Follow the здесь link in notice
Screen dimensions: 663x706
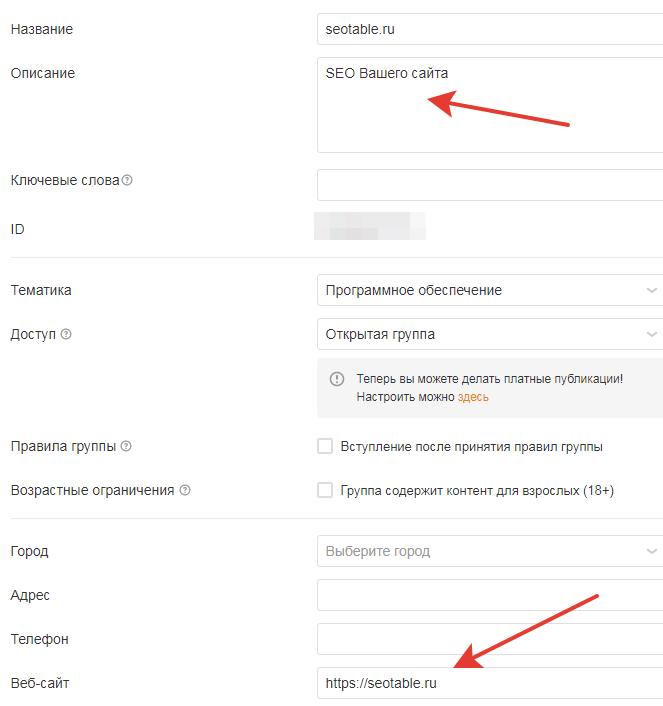473,397
